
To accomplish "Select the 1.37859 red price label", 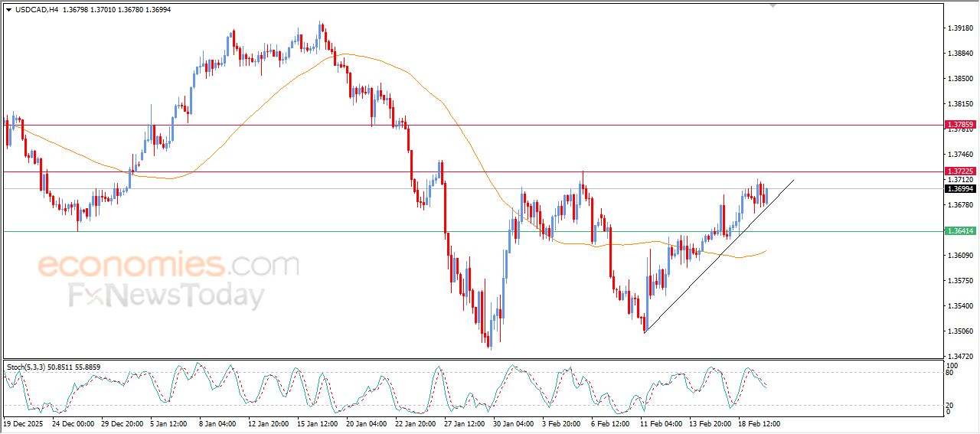I will 959,124.
